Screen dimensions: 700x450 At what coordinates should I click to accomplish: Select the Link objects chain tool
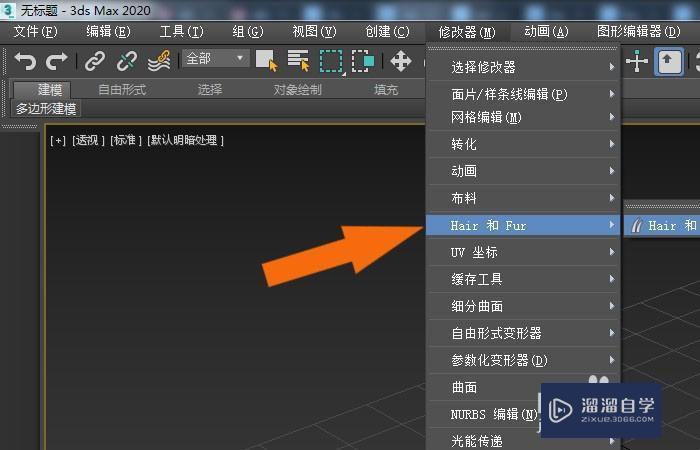point(95,61)
